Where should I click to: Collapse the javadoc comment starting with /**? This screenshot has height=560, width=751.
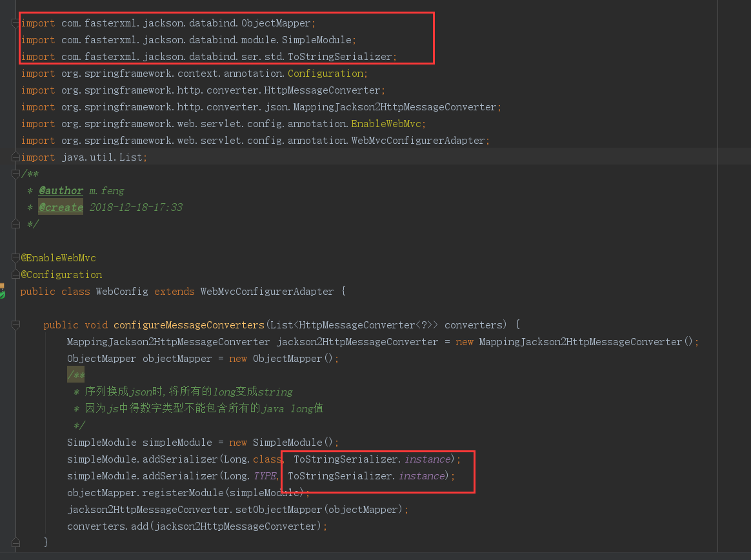15,174
